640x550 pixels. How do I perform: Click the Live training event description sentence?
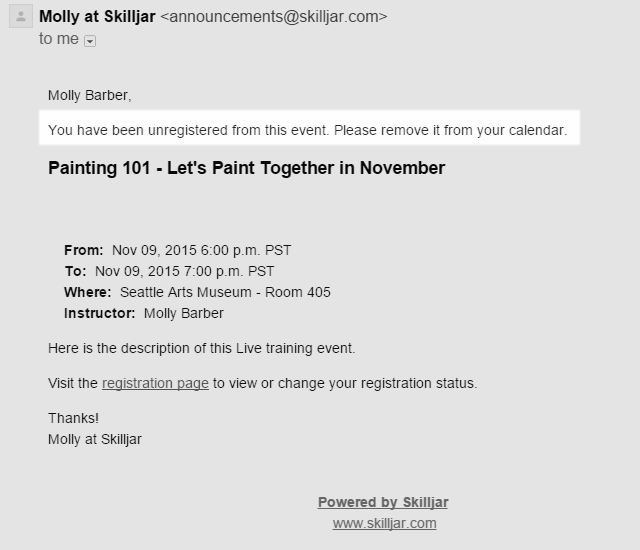(202, 348)
